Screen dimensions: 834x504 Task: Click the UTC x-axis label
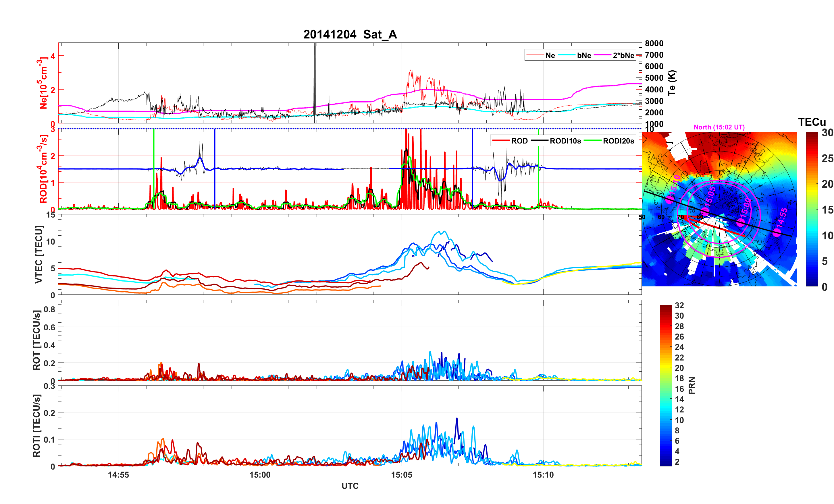[x=350, y=486]
